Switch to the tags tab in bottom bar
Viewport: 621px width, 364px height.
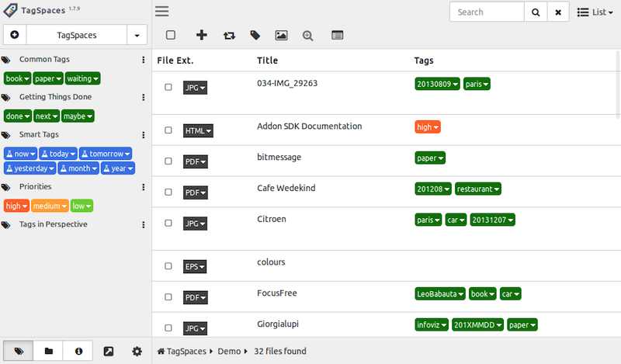click(x=19, y=352)
